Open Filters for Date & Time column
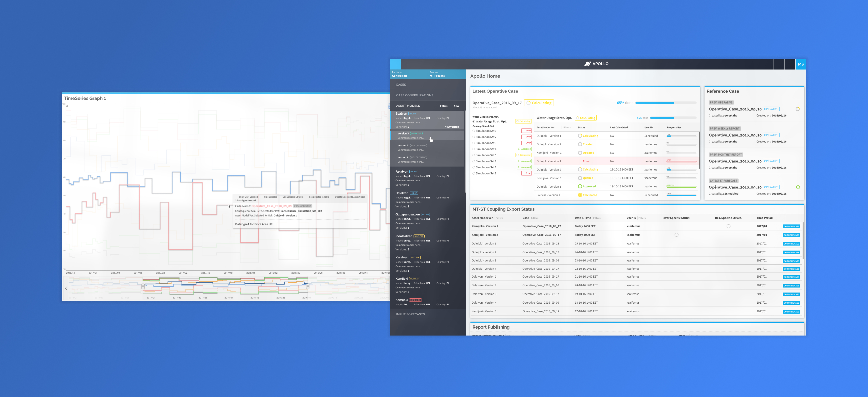The image size is (868, 397). click(597, 218)
